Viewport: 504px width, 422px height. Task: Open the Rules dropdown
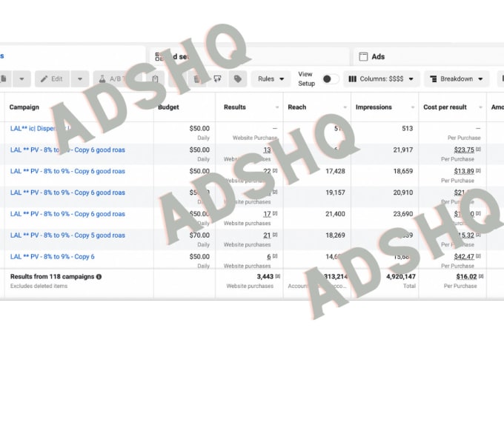pyautogui.click(x=271, y=79)
